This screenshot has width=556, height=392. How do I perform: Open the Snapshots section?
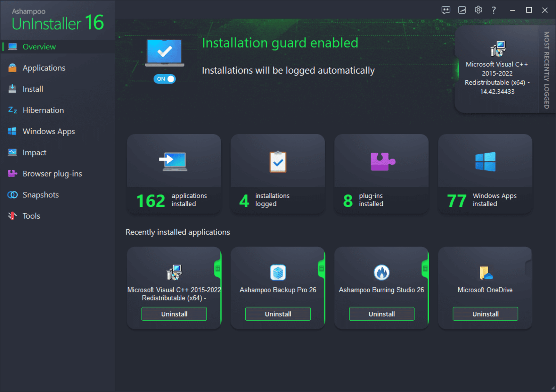[x=40, y=195]
